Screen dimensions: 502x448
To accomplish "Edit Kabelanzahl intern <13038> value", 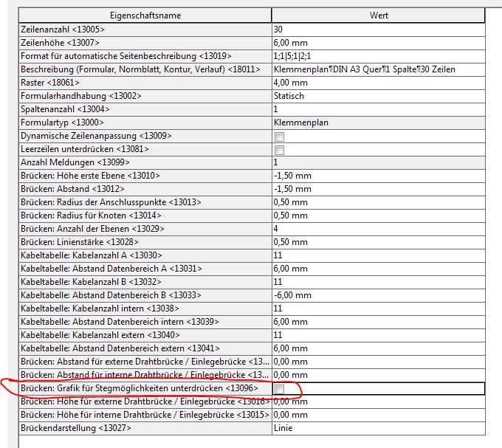I will (x=379, y=309).
